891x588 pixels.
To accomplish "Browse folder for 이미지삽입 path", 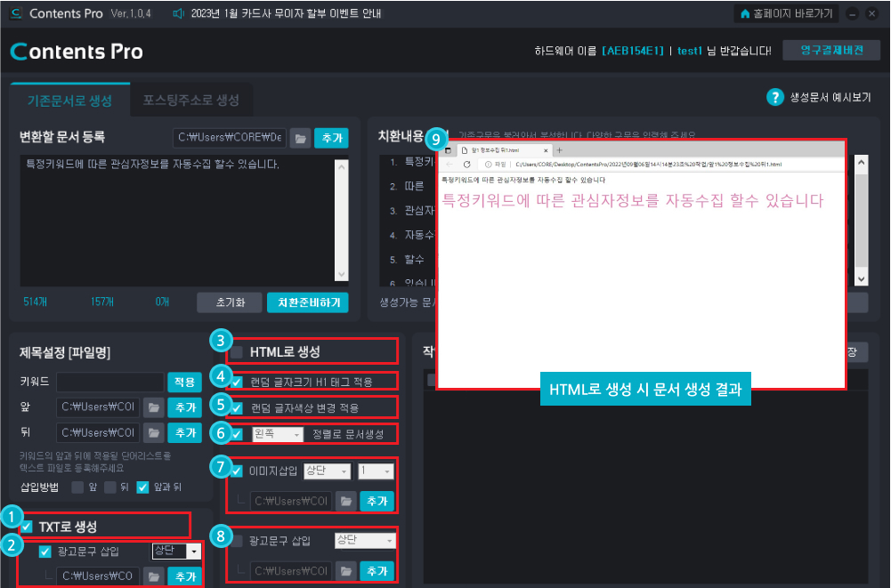I will (346, 501).
